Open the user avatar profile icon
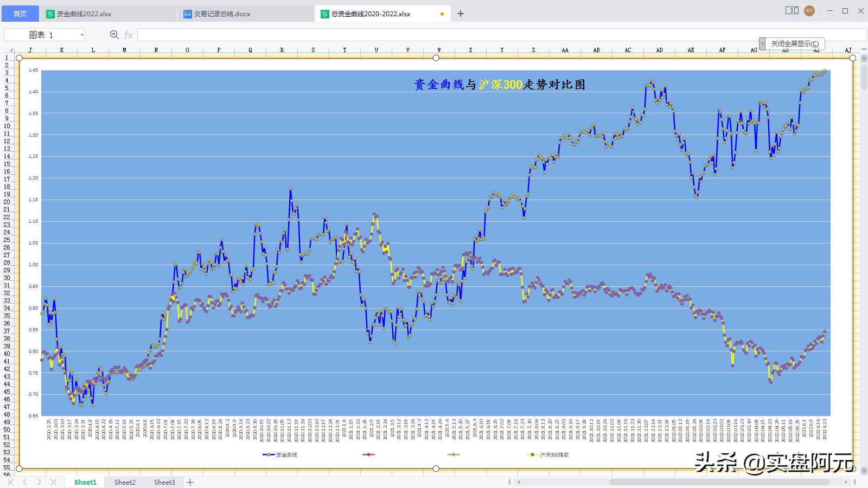The height and width of the screenshot is (488, 868). click(809, 11)
